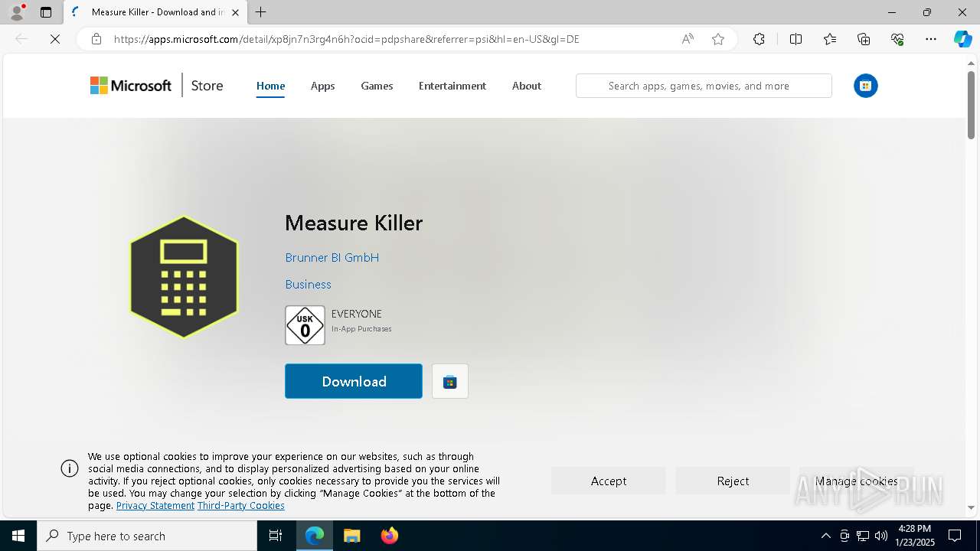The width and height of the screenshot is (980, 551).
Task: Open File Explorer from the taskbar
Action: point(351,536)
